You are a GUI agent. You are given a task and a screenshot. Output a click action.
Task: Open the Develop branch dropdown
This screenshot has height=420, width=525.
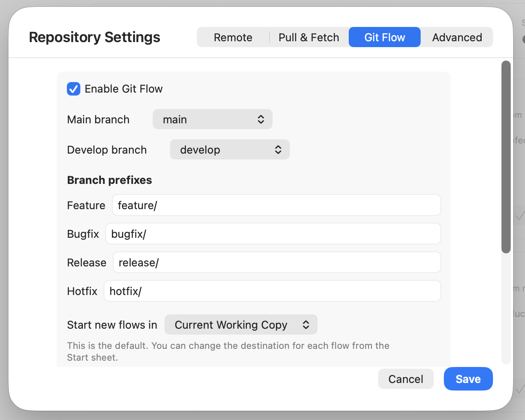tap(230, 150)
